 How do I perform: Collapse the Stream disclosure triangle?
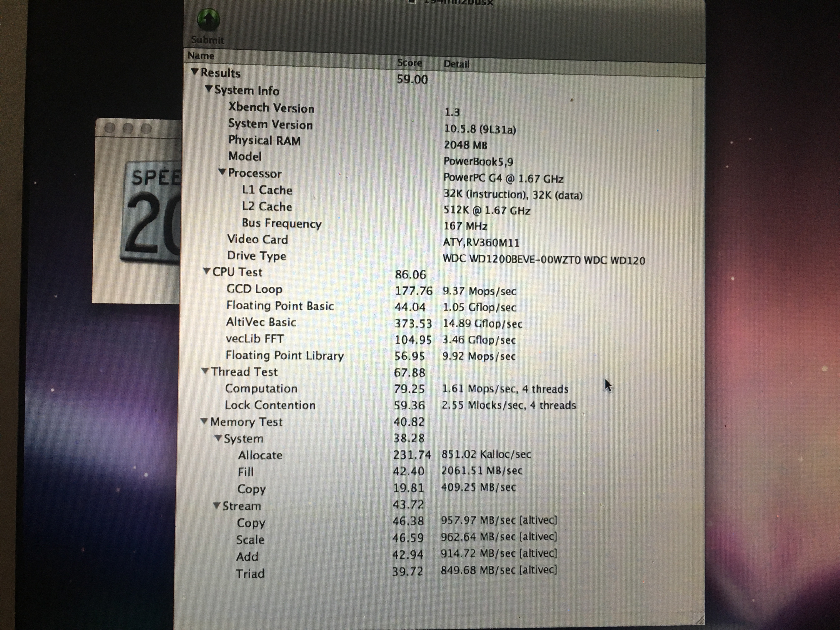[217, 505]
